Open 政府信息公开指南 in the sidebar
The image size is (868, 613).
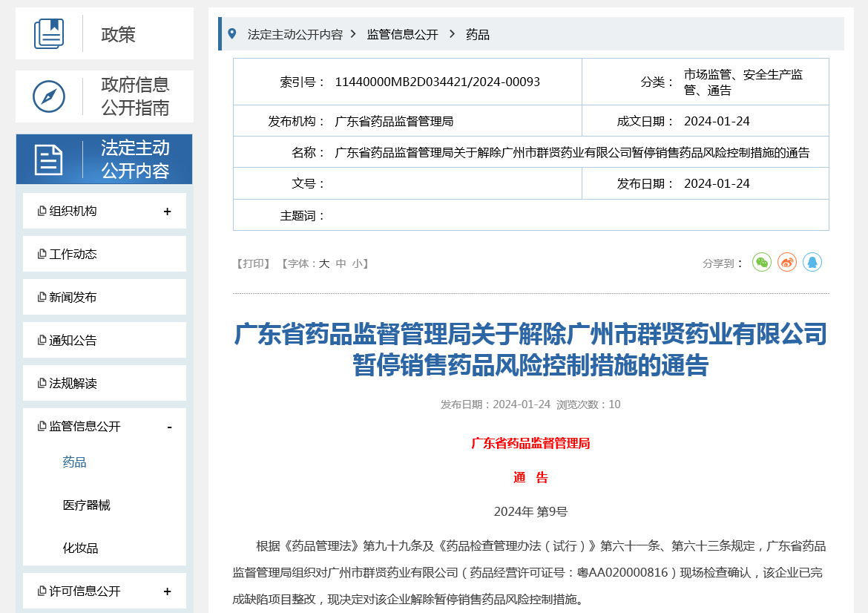(105, 96)
